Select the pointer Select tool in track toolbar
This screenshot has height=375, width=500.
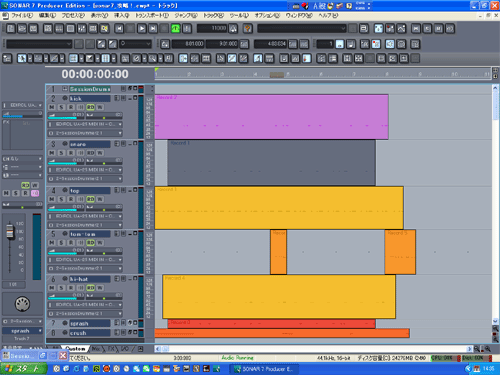pos(22,59)
